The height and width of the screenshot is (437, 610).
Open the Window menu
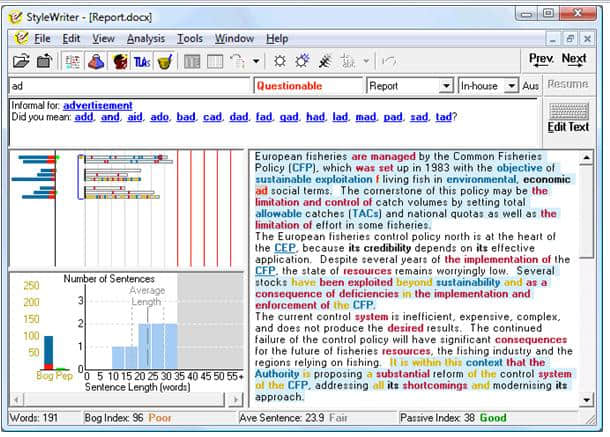235,39
